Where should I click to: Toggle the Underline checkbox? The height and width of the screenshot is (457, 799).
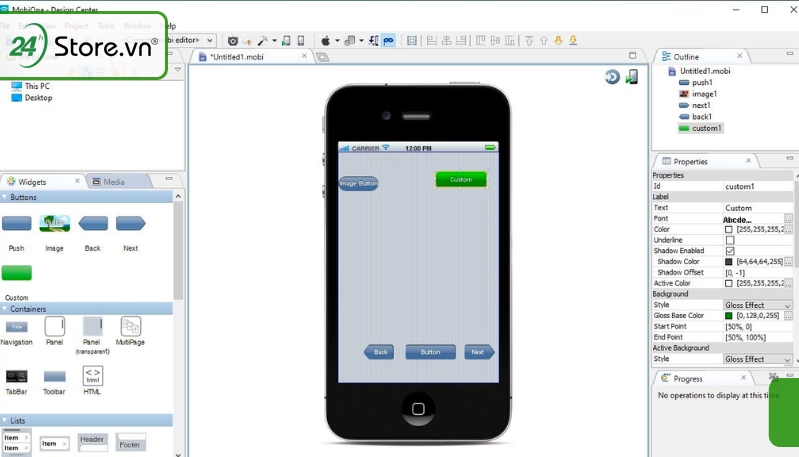point(730,240)
